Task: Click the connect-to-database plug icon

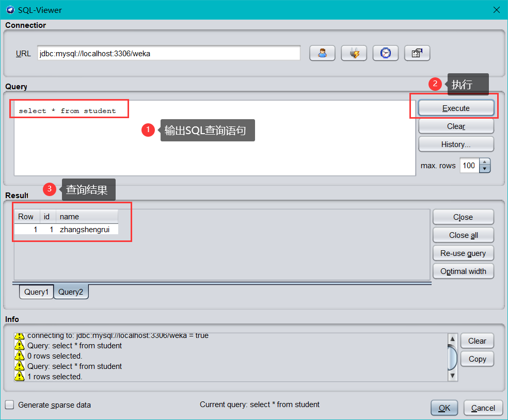Action: coord(354,53)
